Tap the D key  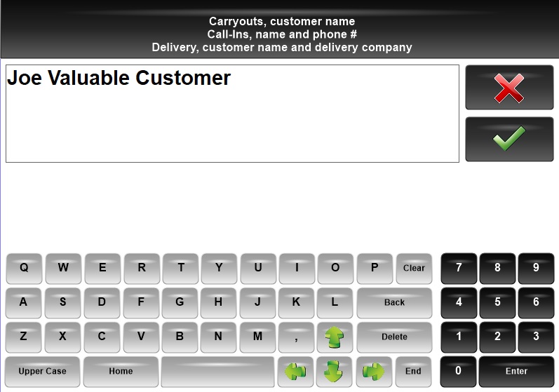[x=102, y=302]
